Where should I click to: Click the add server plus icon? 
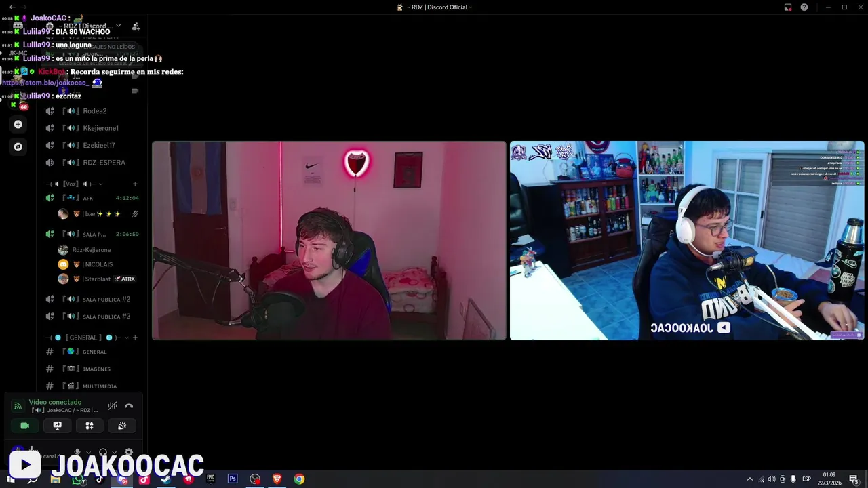pyautogui.click(x=18, y=124)
